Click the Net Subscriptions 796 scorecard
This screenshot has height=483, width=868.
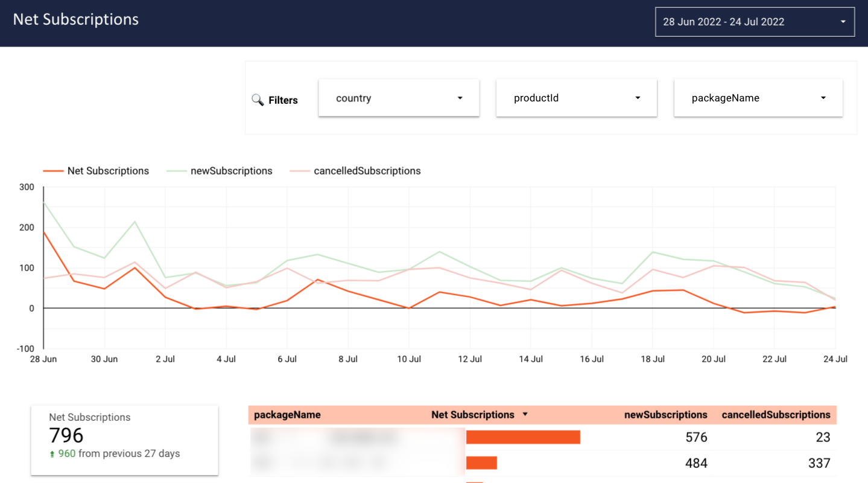pyautogui.click(x=124, y=440)
